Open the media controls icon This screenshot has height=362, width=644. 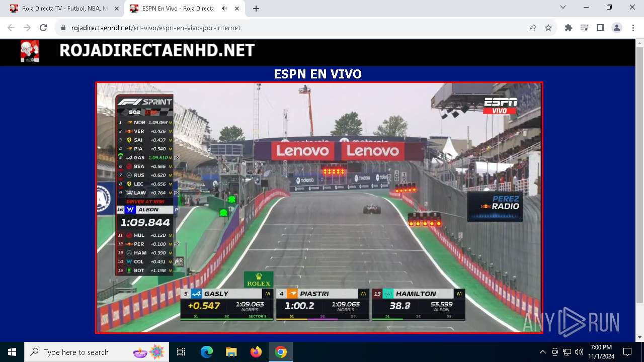[x=585, y=28]
